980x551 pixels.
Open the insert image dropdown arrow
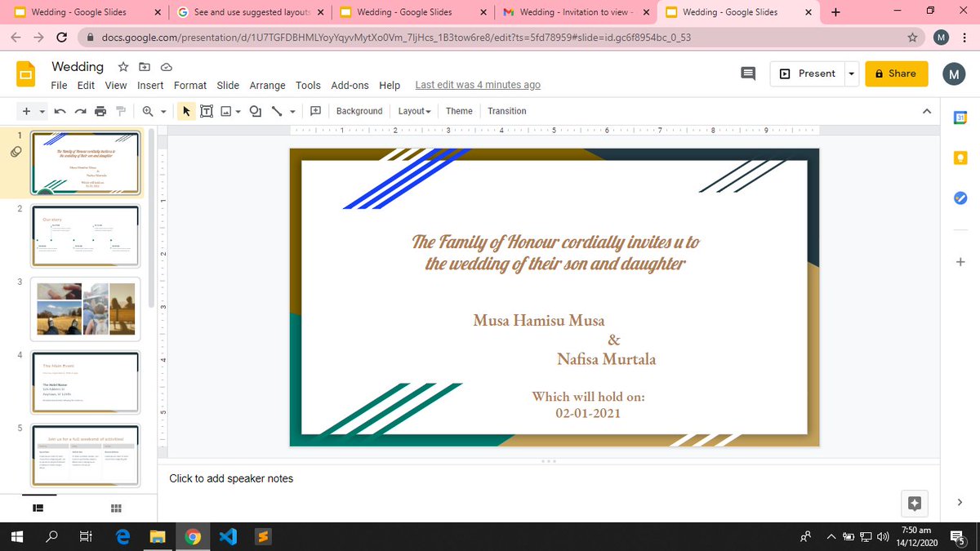point(238,111)
